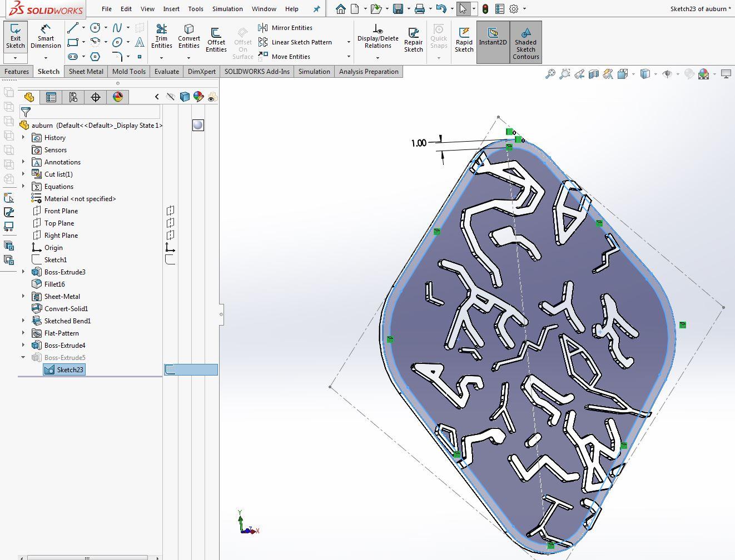The height and width of the screenshot is (560, 735).
Task: Click the Print icon
Action: click(420, 9)
